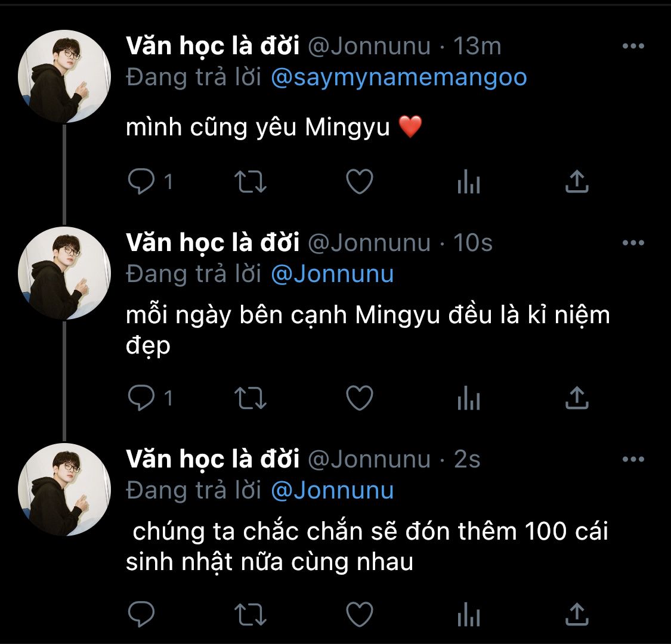Reply to the "kỉ niệm đẹp" tweet

141,398
